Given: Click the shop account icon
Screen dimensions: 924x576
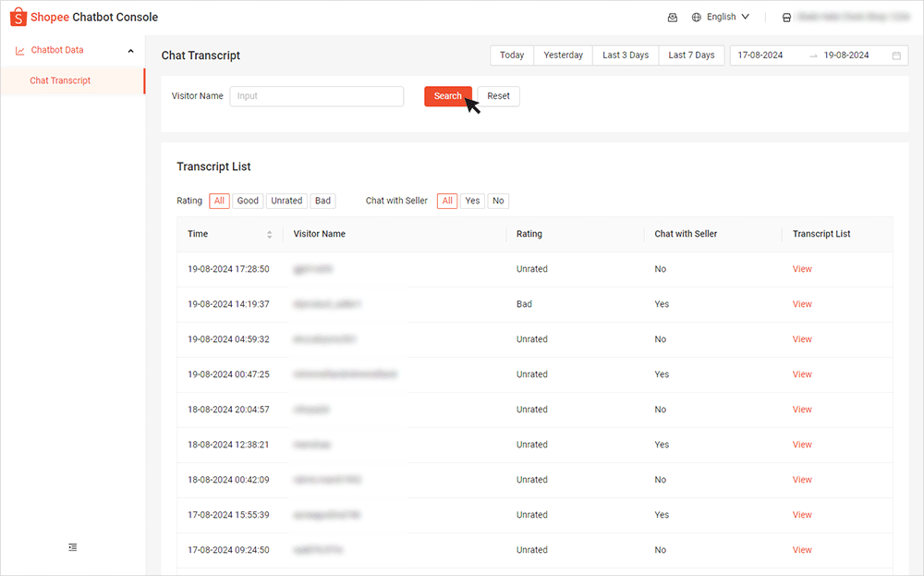Looking at the screenshot, I should pyautogui.click(x=786, y=18).
